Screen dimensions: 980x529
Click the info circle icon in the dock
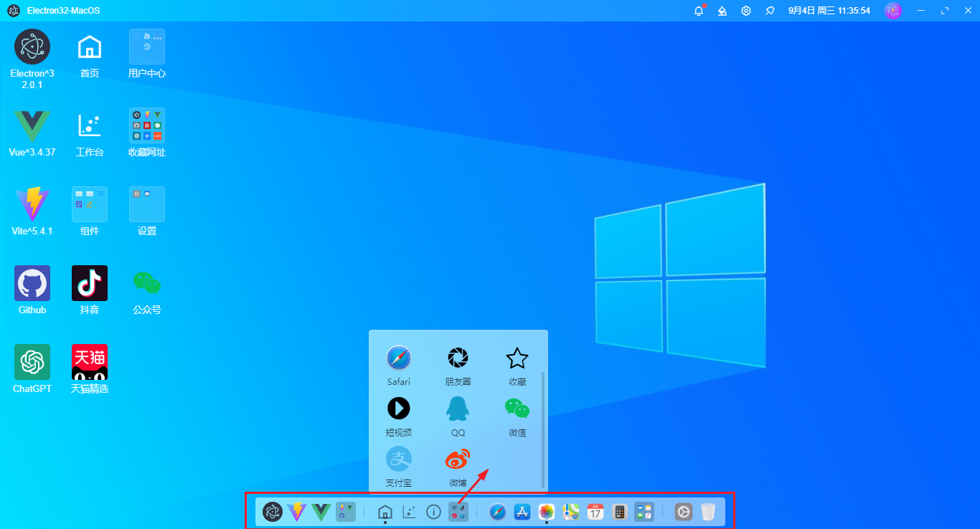(433, 512)
